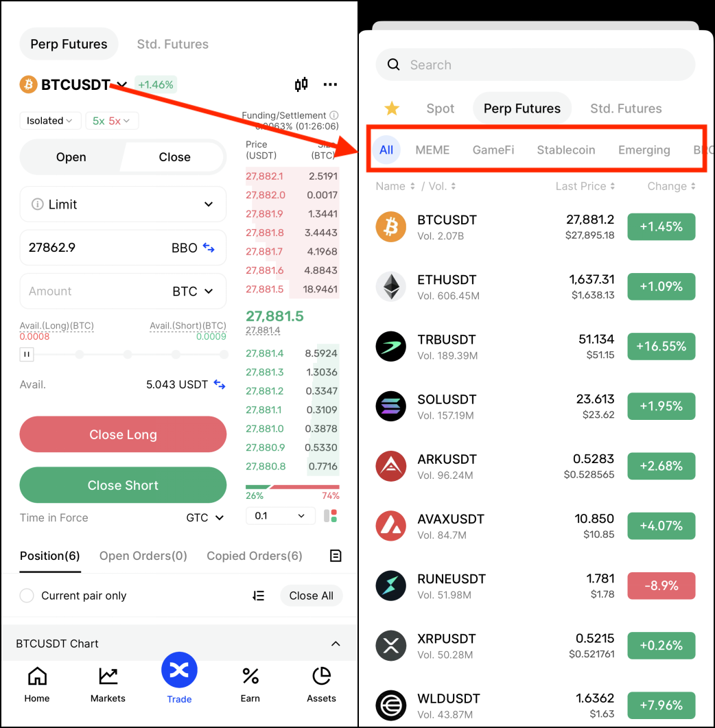Viewport: 715px width, 728px height.
Task: Tap the USDT transfer arrows icon
Action: (x=219, y=384)
